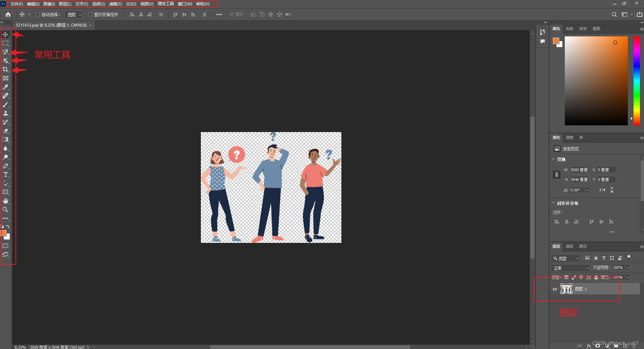Select the Path Selection tool
Screen dimensions: 644x349
(x=5, y=183)
